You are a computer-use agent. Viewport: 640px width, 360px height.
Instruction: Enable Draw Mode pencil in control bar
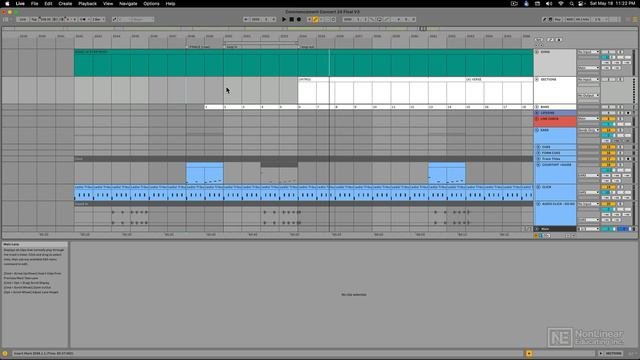tap(544, 19)
